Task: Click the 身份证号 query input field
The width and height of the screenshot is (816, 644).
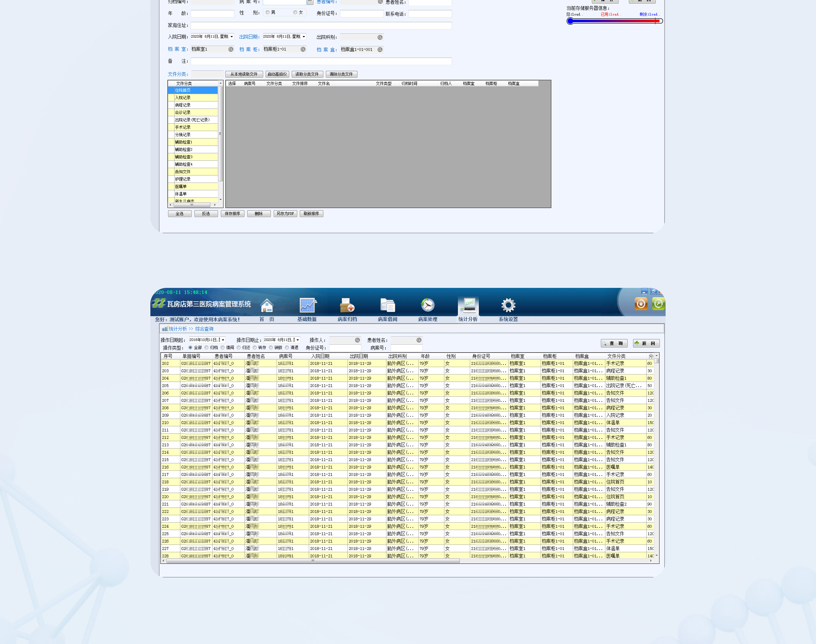Action: pyautogui.click(x=345, y=348)
